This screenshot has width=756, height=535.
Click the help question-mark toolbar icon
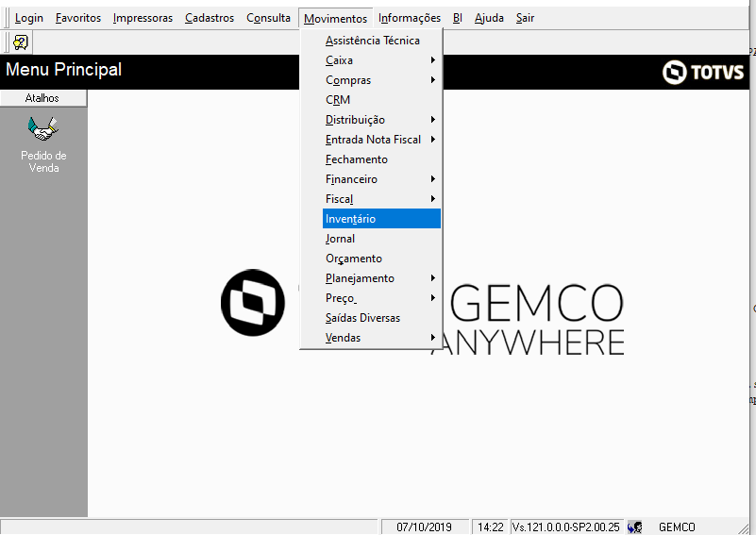21,42
